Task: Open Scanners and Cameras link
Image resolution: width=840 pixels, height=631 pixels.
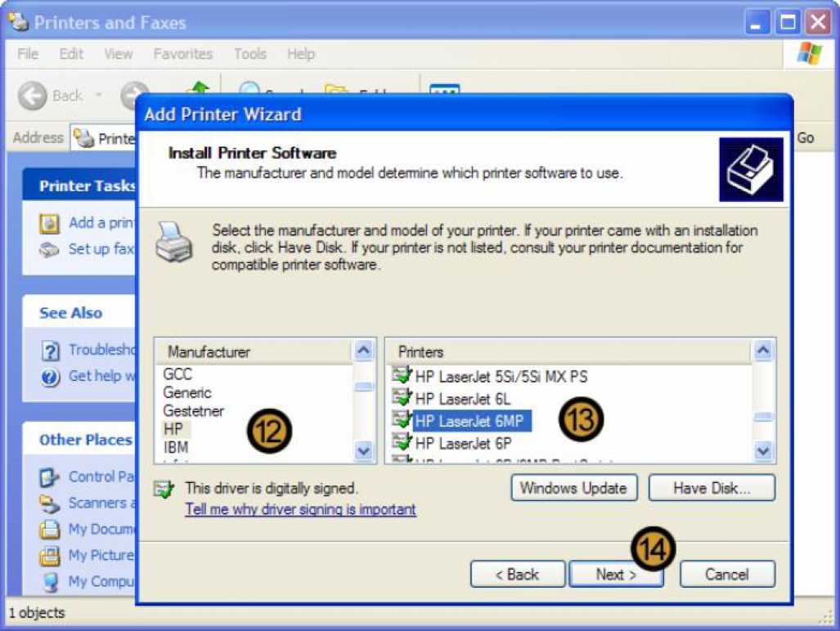Action: [102, 503]
